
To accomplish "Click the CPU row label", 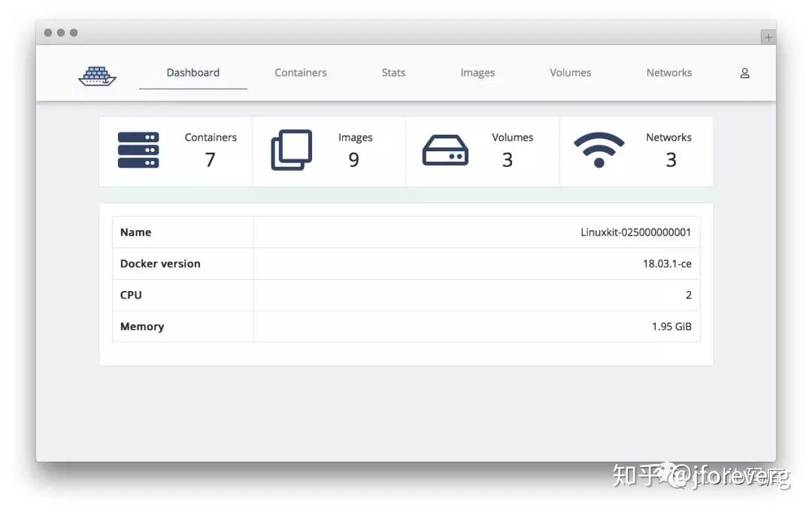I will (131, 295).
